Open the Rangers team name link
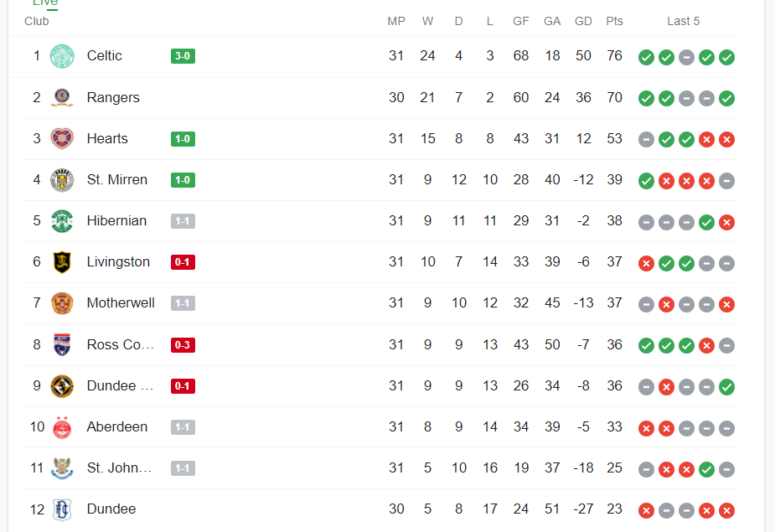This screenshot has width=775, height=532. click(113, 97)
